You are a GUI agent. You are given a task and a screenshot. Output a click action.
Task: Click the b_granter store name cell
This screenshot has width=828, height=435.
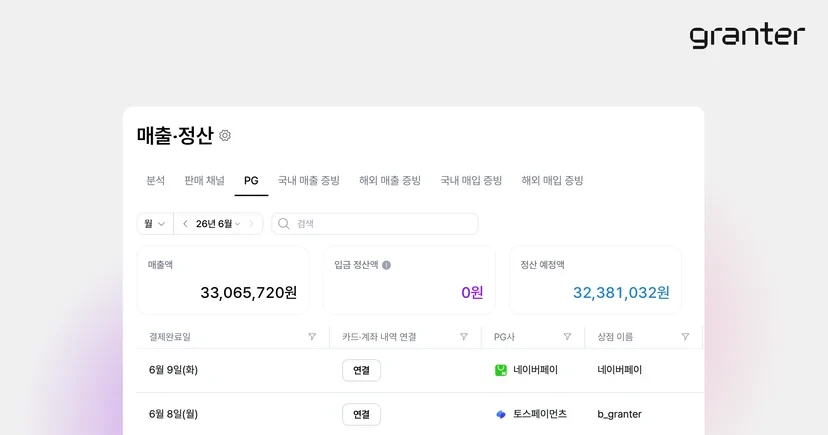tap(619, 414)
